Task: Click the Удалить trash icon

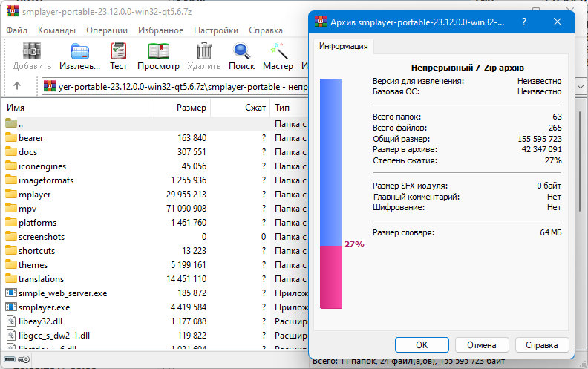Action: point(204,50)
